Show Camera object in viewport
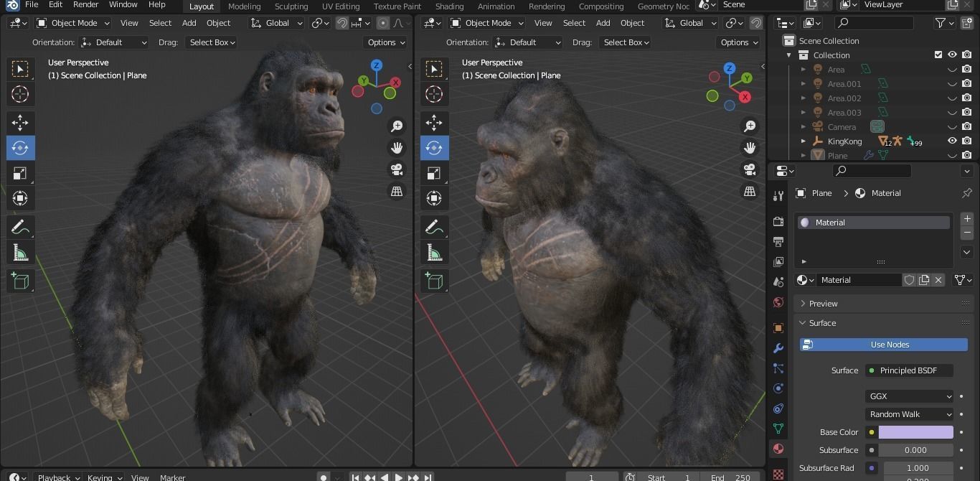Image resolution: width=980 pixels, height=481 pixels. 953,127
